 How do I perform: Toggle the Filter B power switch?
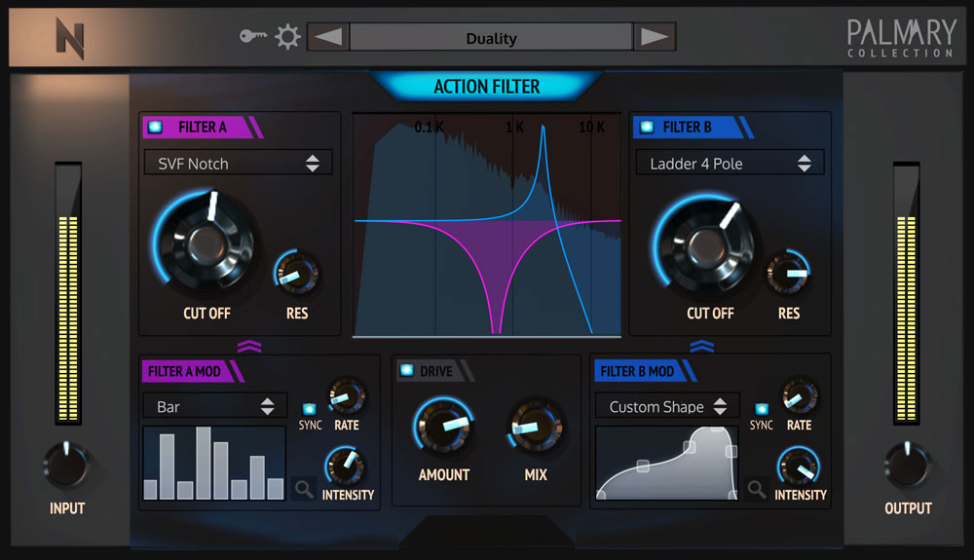(645, 127)
